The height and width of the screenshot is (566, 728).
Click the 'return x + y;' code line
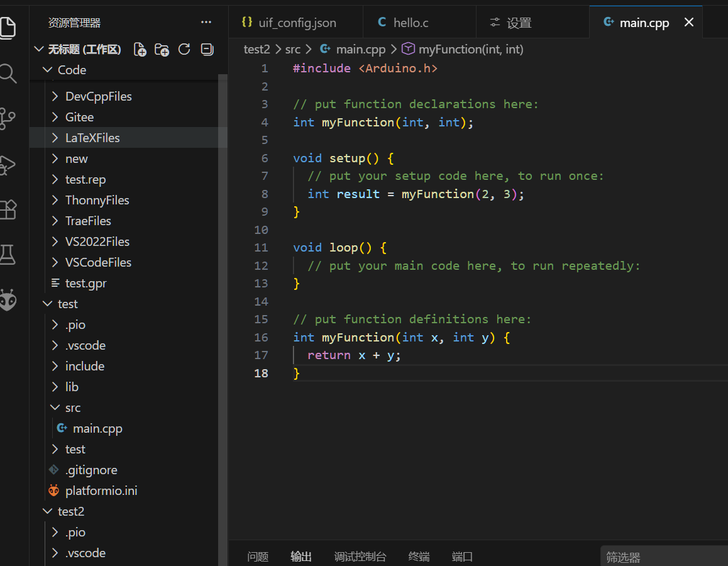pos(354,355)
